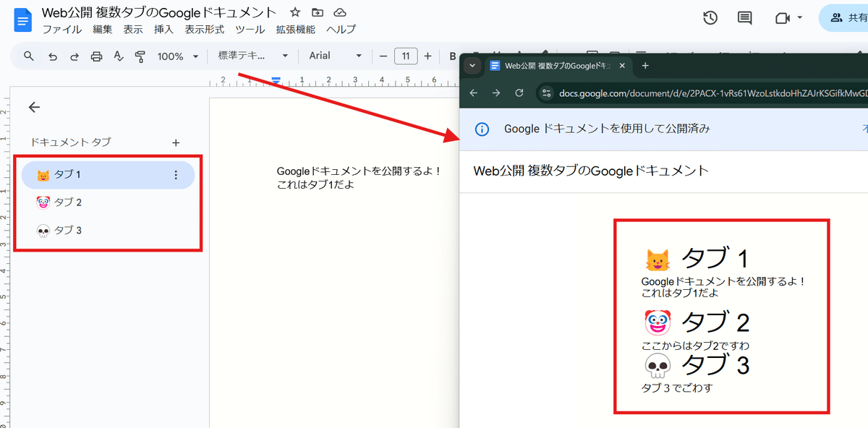The height and width of the screenshot is (428, 868).
Task: Click the redo arrow icon
Action: click(74, 56)
